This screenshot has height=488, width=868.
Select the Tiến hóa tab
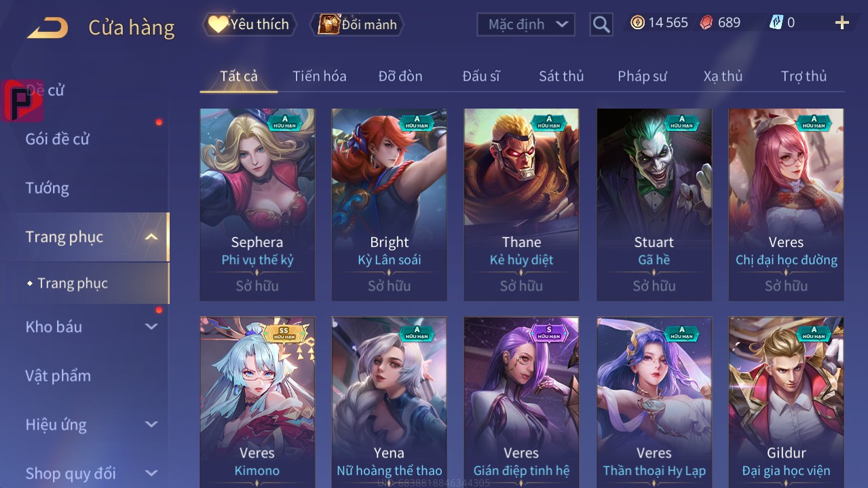[320, 76]
